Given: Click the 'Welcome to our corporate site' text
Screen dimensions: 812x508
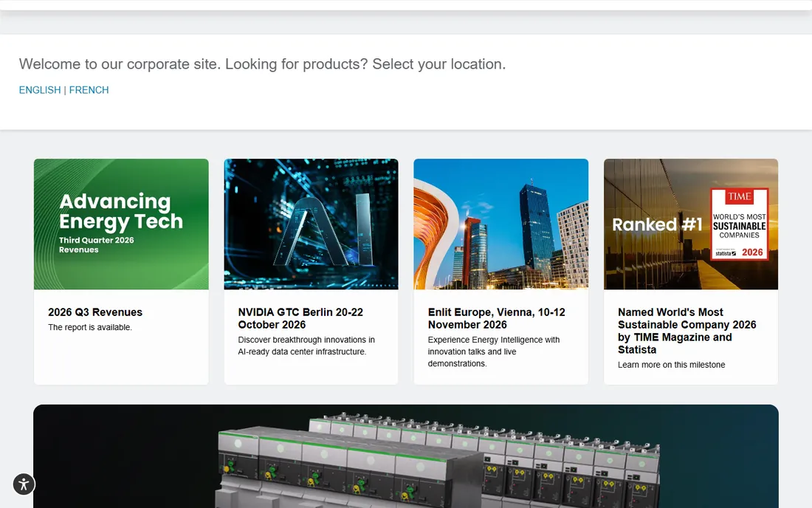Looking at the screenshot, I should [262, 64].
